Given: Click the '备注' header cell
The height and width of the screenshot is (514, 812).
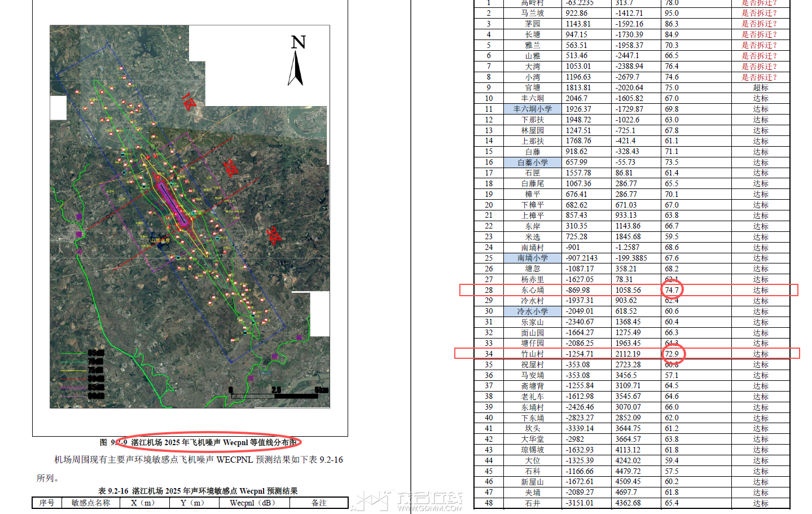Looking at the screenshot, I should tap(319, 503).
